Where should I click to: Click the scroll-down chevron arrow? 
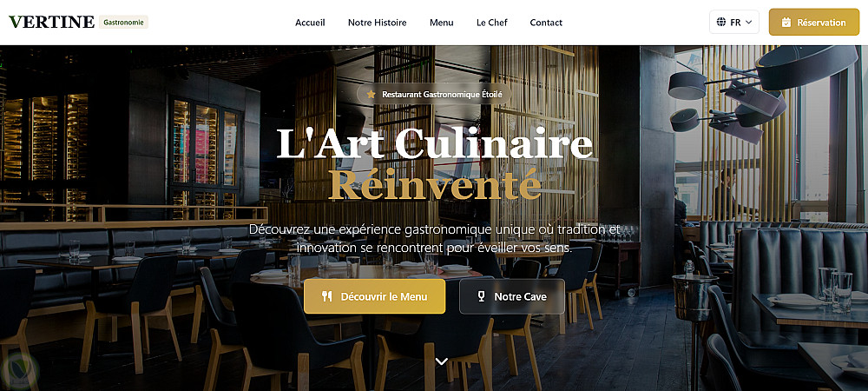point(441,361)
